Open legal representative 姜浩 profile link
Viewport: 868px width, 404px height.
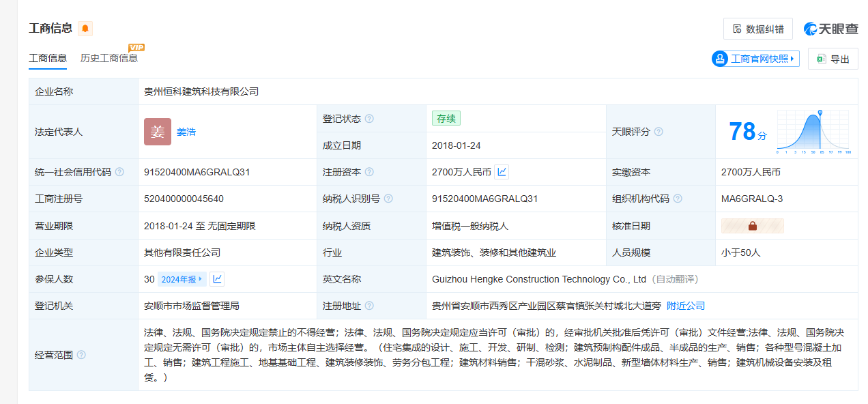[186, 132]
